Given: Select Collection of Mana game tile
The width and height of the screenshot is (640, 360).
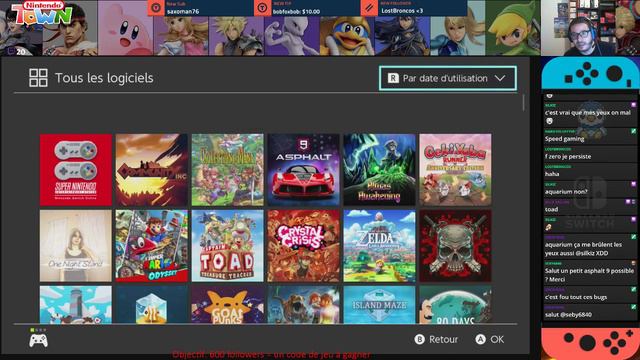Looking at the screenshot, I should coord(227,170).
